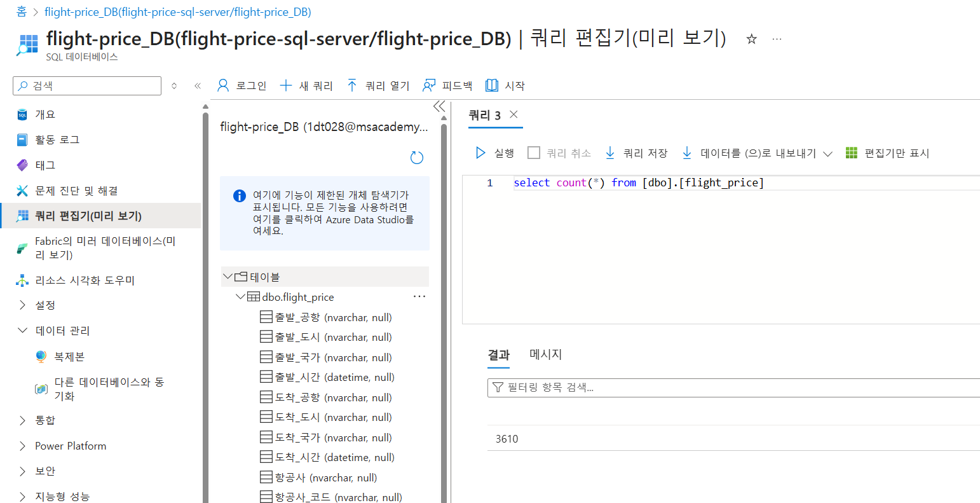
Task: Click into the SQL query editor line
Action: click(x=639, y=183)
